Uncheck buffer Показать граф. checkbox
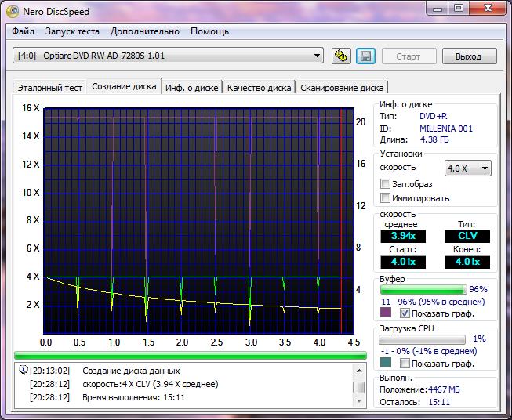Image resolution: width=512 pixels, height=420 pixels. [x=405, y=313]
